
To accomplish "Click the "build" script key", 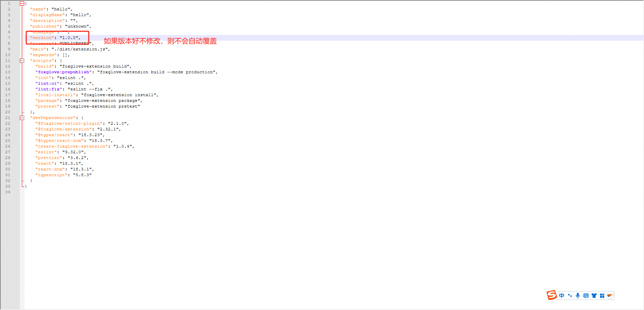I will 45,66.
